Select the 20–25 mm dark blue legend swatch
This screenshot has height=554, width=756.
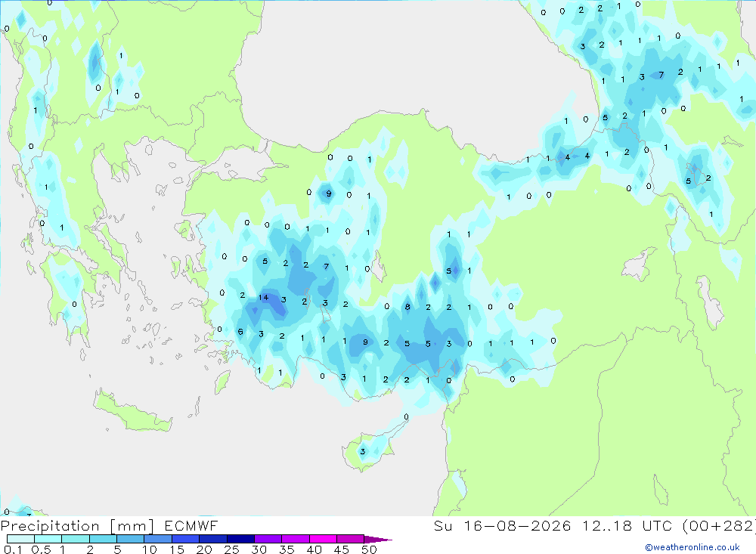click(213, 539)
